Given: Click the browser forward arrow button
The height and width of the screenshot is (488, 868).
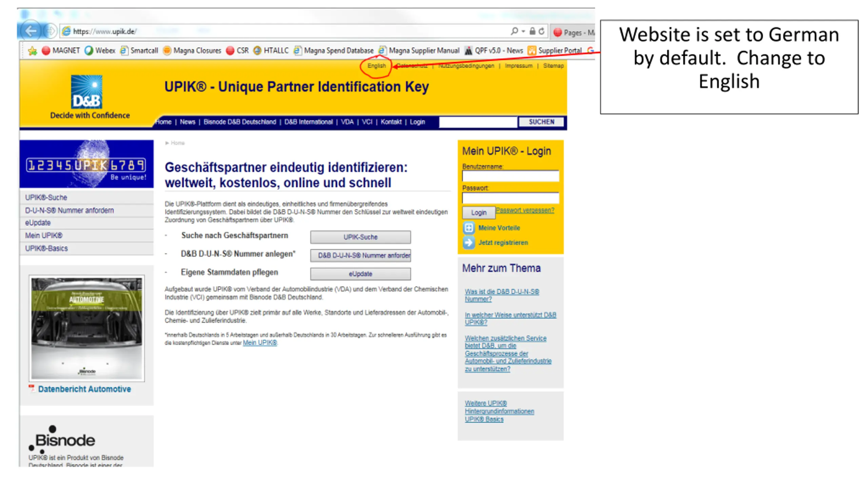Looking at the screenshot, I should (x=51, y=31).
